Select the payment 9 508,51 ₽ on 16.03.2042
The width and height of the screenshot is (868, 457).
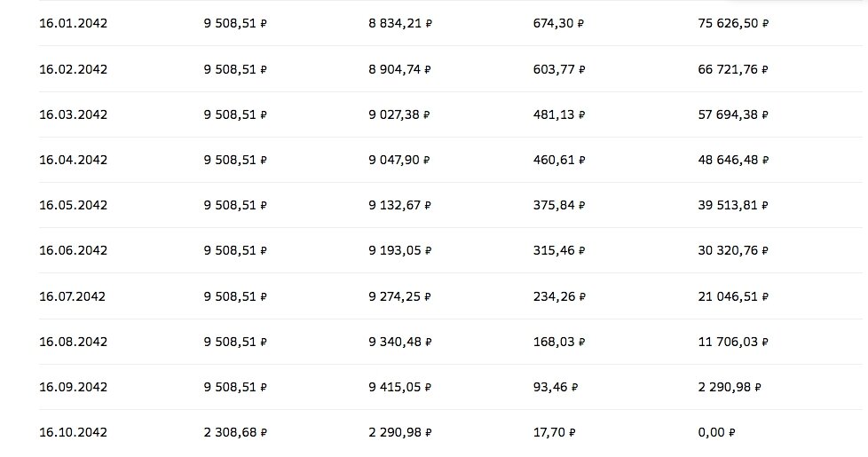tap(235, 114)
